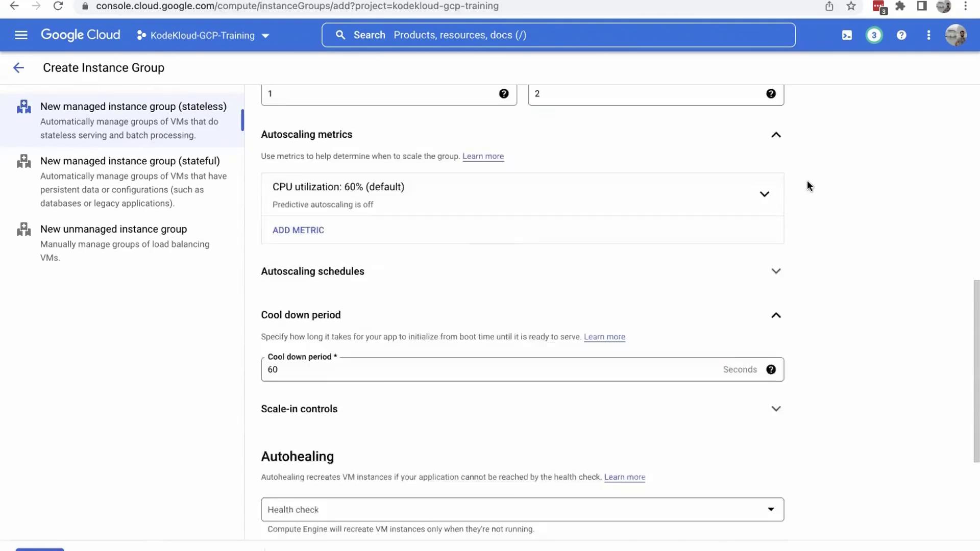Click the Cool down period input field
This screenshot has height=551, width=980.
pyautogui.click(x=490, y=369)
